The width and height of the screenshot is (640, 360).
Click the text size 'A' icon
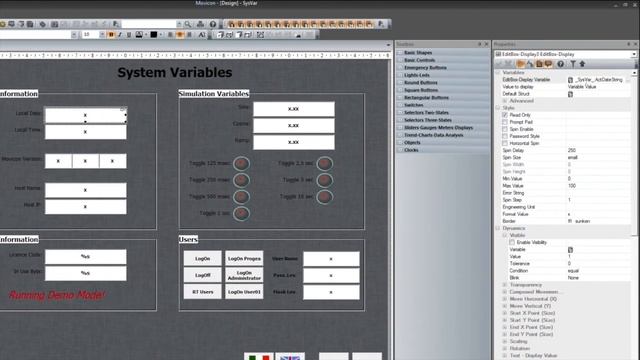pyautogui.click(x=202, y=35)
